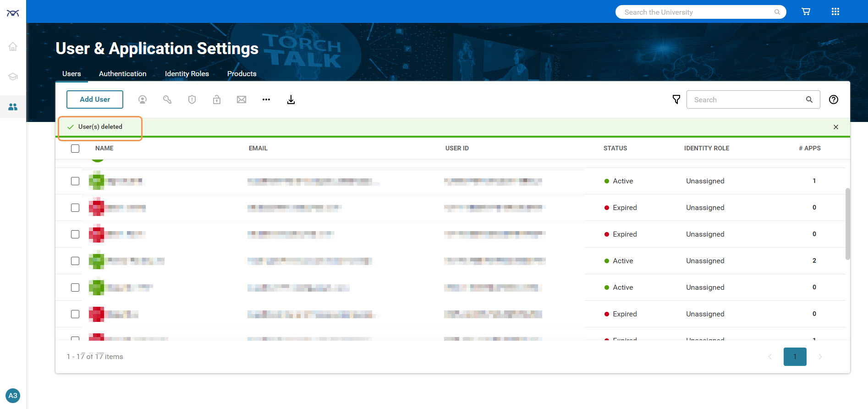Click the download users icon
Screen dimensions: 868x409
click(291, 99)
